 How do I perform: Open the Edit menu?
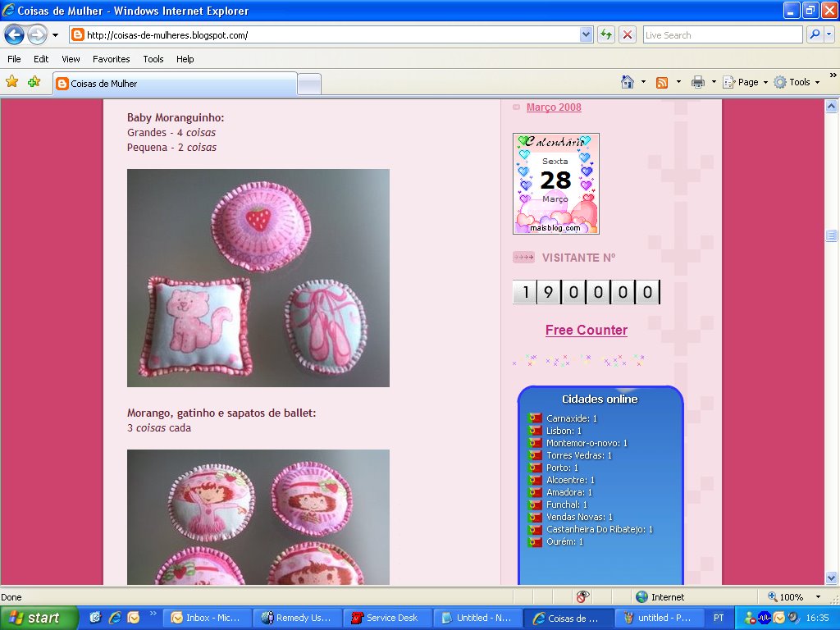(41, 59)
